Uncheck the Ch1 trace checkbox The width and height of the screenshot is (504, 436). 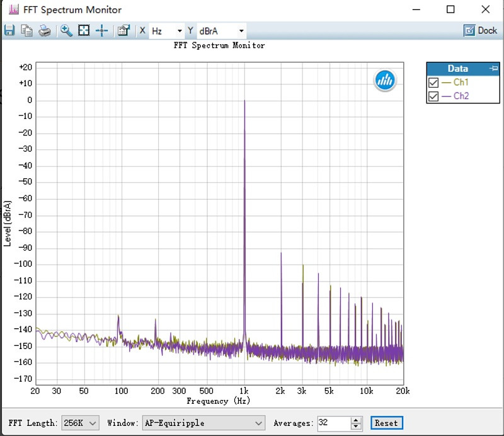coord(433,83)
